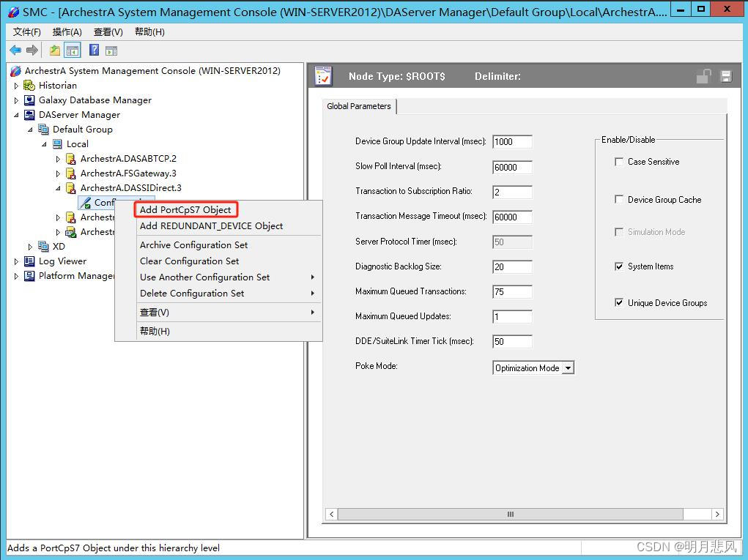The height and width of the screenshot is (560, 748).
Task: Open the Poke Mode dropdown
Action: (568, 368)
